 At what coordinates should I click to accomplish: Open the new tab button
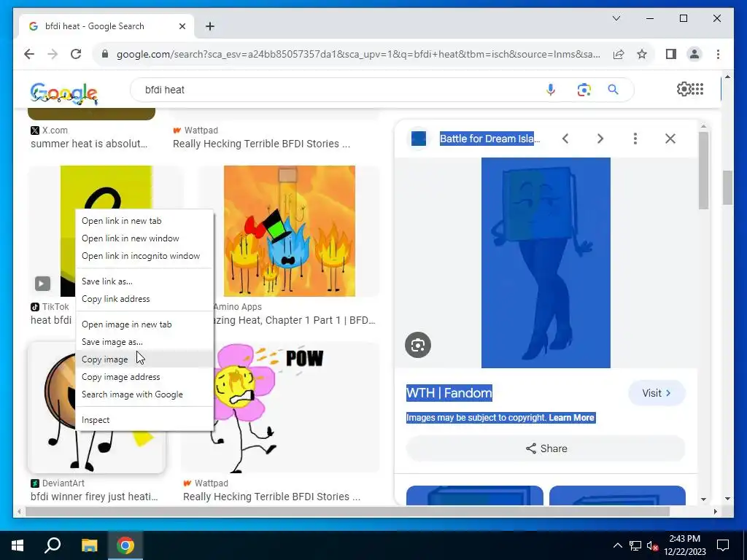(x=210, y=26)
